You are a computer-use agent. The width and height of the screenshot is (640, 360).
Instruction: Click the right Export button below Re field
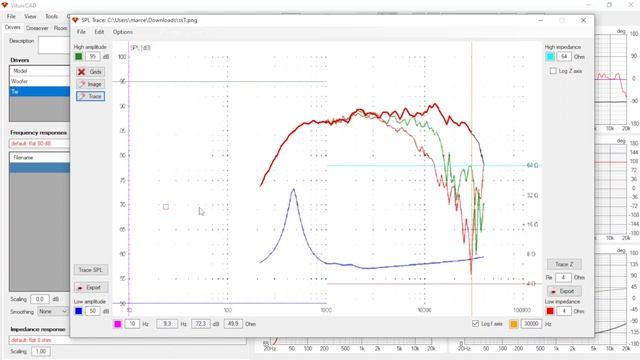[564, 291]
